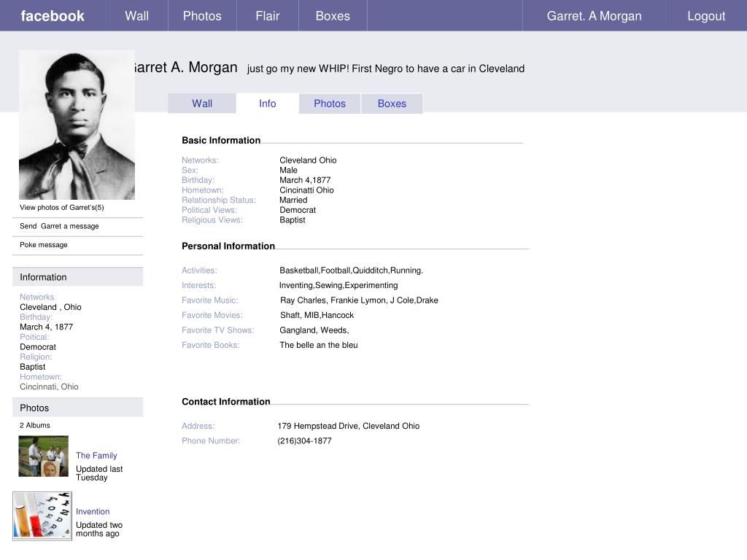Click Send Garret a message
Viewport: 747px width, 560px height.
(x=59, y=226)
